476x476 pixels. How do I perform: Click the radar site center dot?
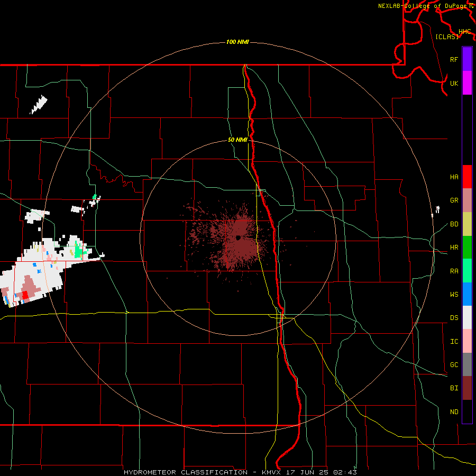pyautogui.click(x=239, y=237)
